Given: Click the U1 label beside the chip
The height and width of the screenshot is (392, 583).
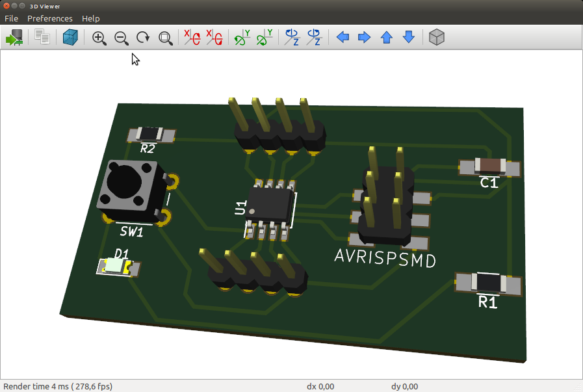Looking at the screenshot, I should [x=240, y=207].
